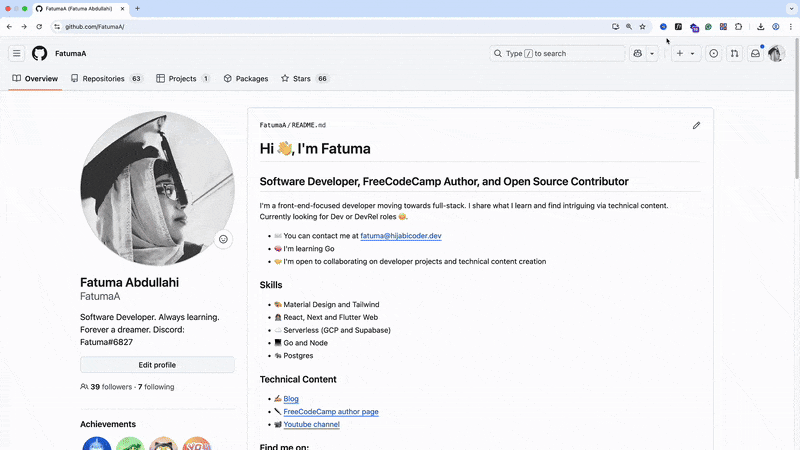The width and height of the screenshot is (800, 450).
Task: Open the Copilot chat icon
Action: point(637,53)
